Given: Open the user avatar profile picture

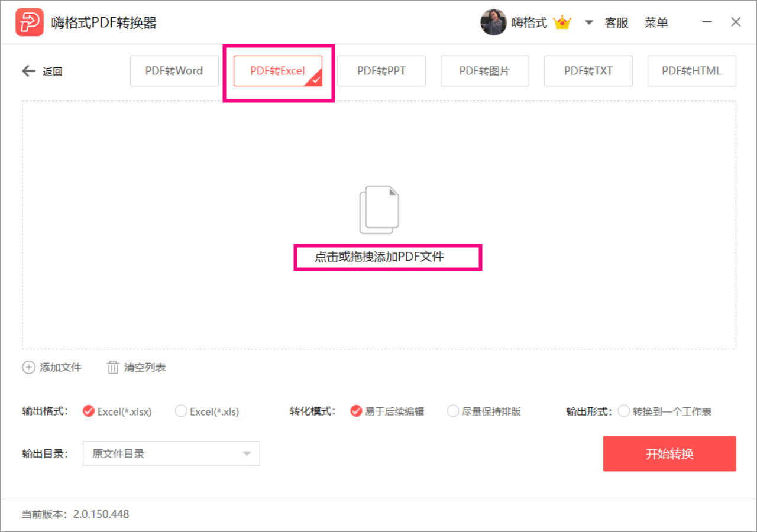Looking at the screenshot, I should [493, 22].
